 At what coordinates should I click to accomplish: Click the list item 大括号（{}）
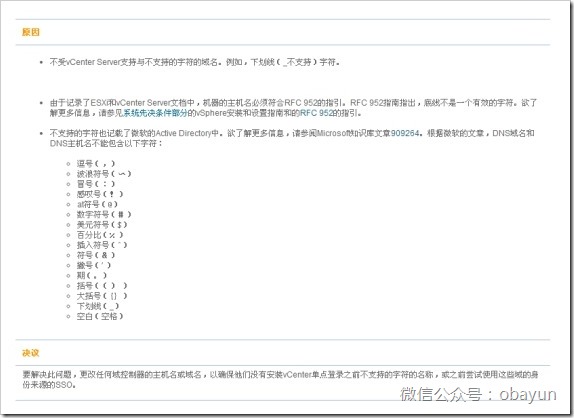102,296
